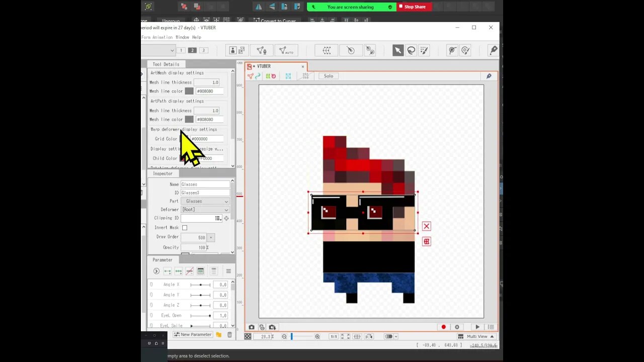Delete parameter with the trash icon
Screen dimensions: 644x362
pyautogui.click(x=230, y=335)
